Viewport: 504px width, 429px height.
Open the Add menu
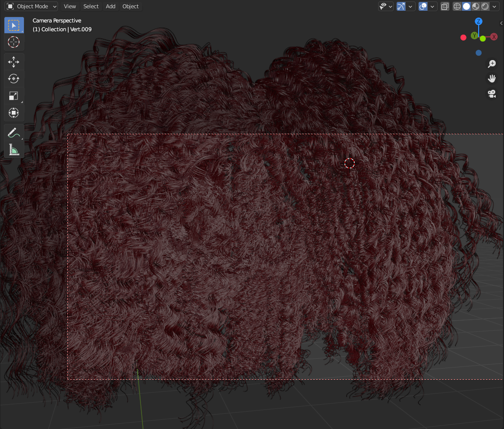point(110,6)
